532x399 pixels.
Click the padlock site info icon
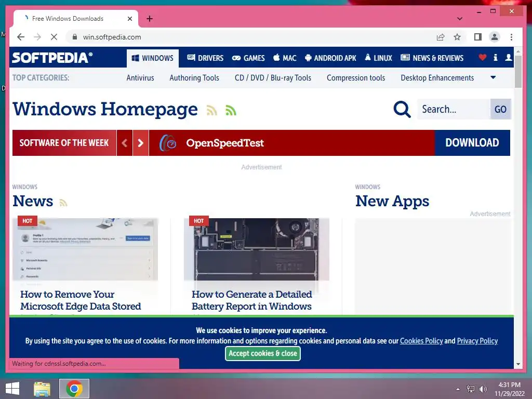75,37
